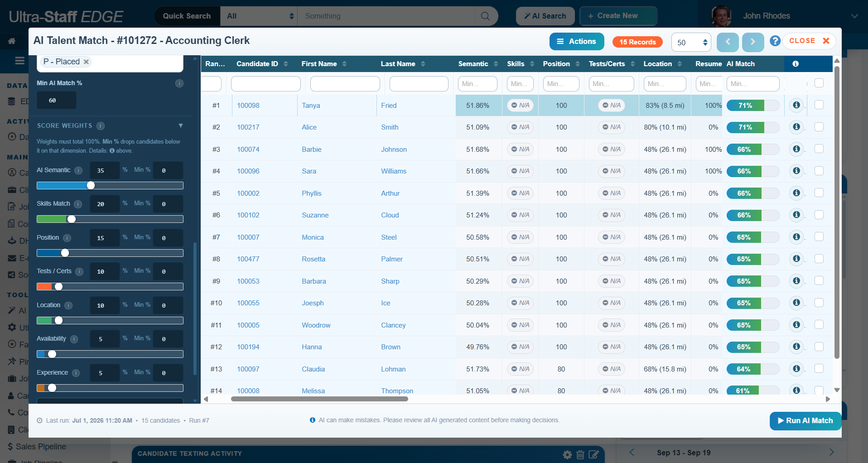This screenshot has width=868, height=463.
Task: Open Sales Pipeline in the sidebar
Action: tap(37, 447)
